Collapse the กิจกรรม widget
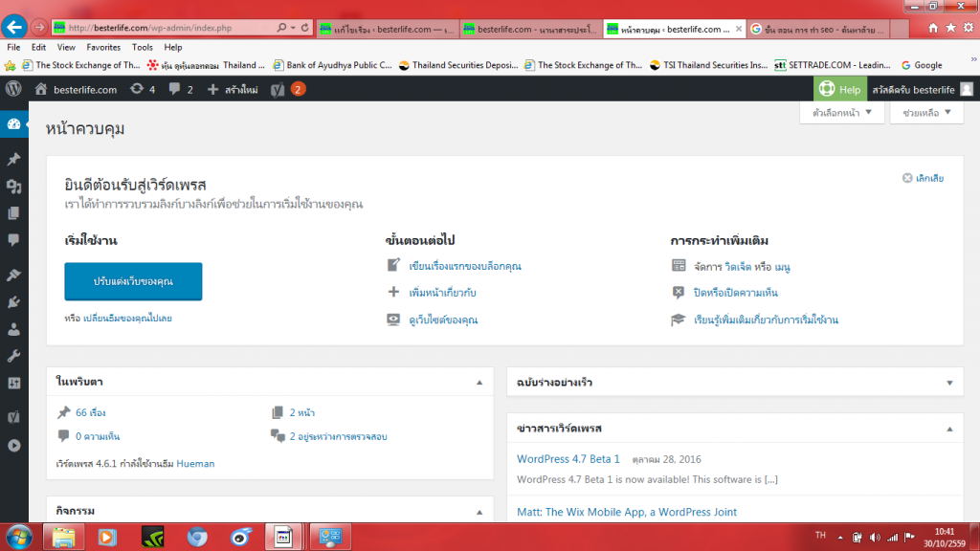Screen dimensions: 980x551 pyautogui.click(x=479, y=512)
